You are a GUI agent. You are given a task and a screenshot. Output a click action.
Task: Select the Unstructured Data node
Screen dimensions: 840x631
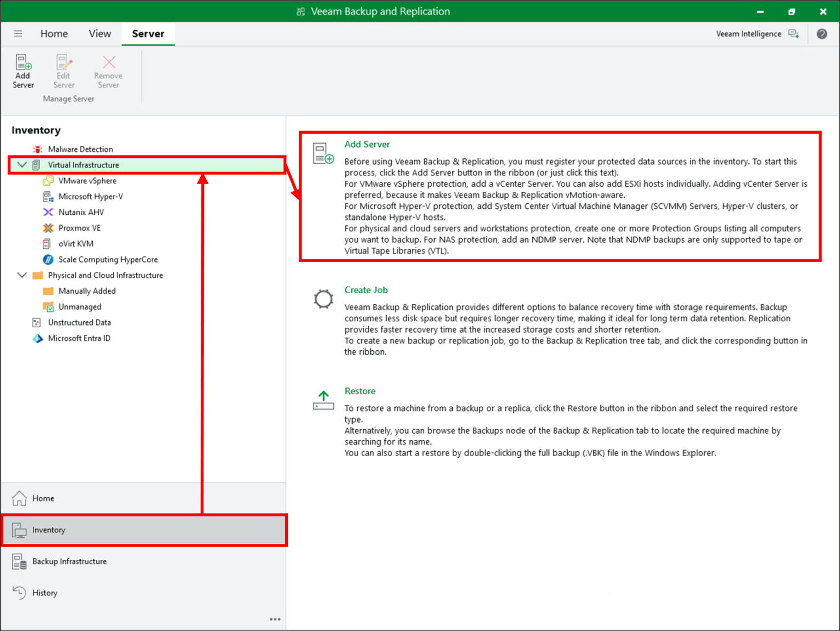pos(79,322)
